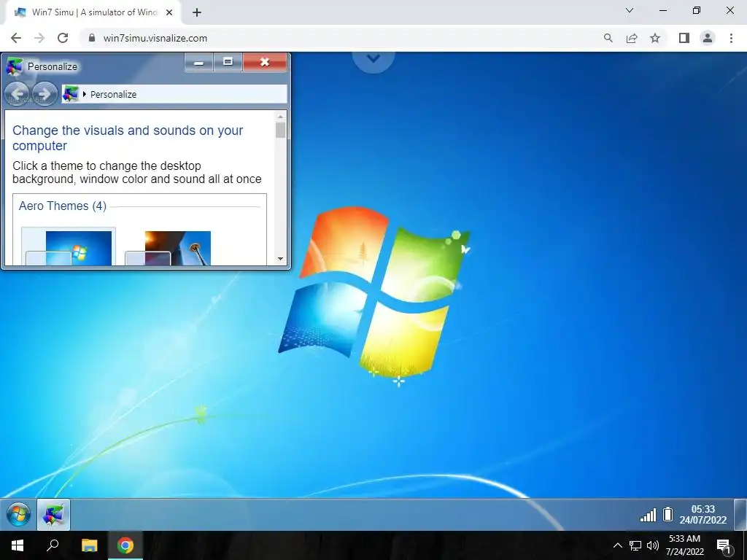The image size is (747, 560).
Task: Expand the drop-down chevron at top of simulator
Action: 373,58
